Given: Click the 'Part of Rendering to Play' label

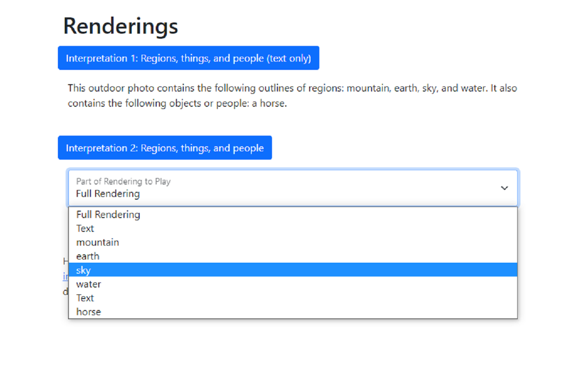Looking at the screenshot, I should click(x=123, y=181).
